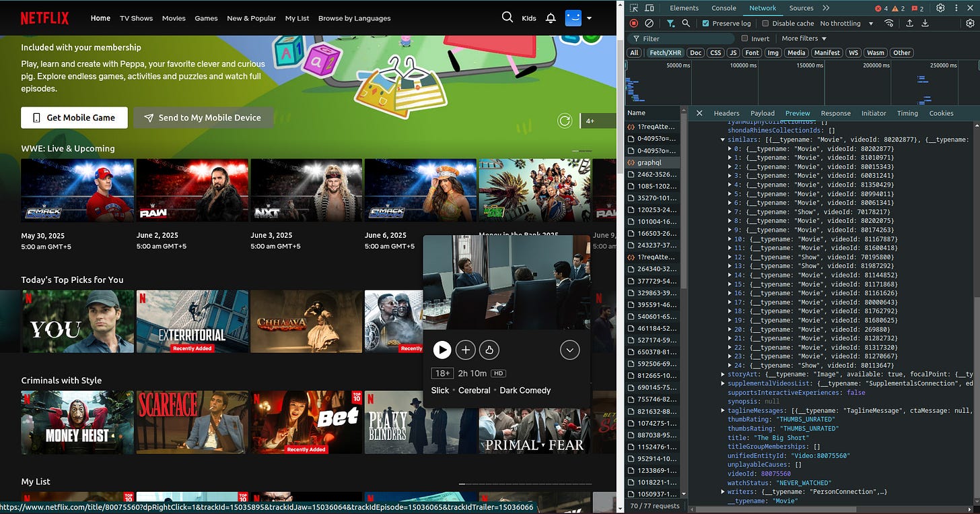Expand the taglineMessages array
This screenshot has width=980, height=514.
tap(724, 410)
